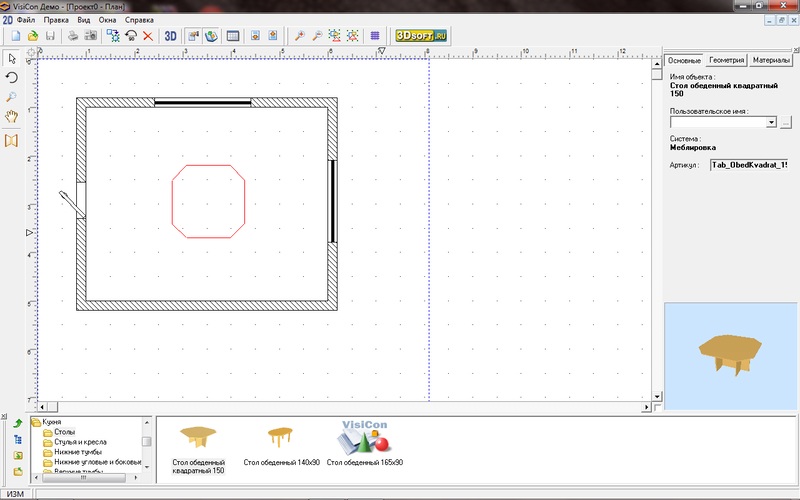The height and width of the screenshot is (500, 800).
Task: Select the magnifier zoom tool in the left toolbar
Action: [12, 97]
